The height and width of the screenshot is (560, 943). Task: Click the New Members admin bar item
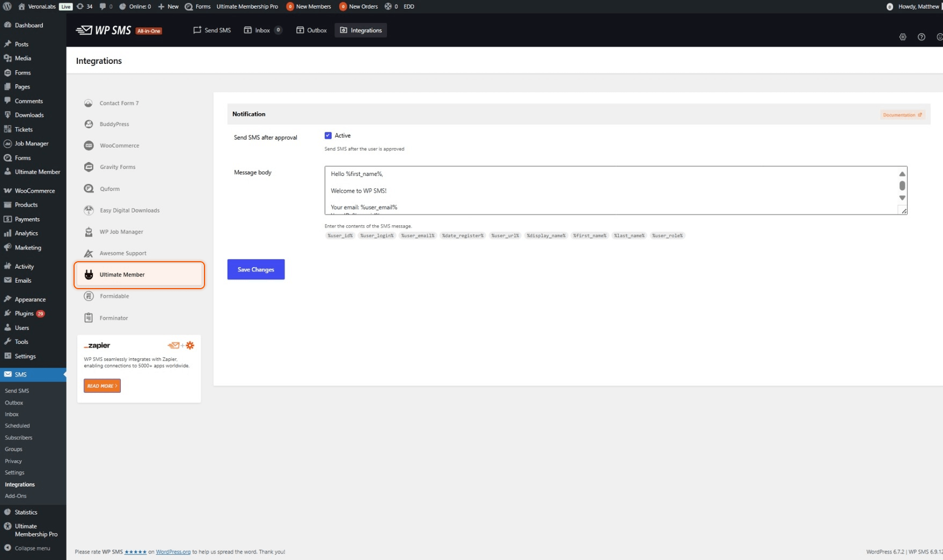[309, 6]
